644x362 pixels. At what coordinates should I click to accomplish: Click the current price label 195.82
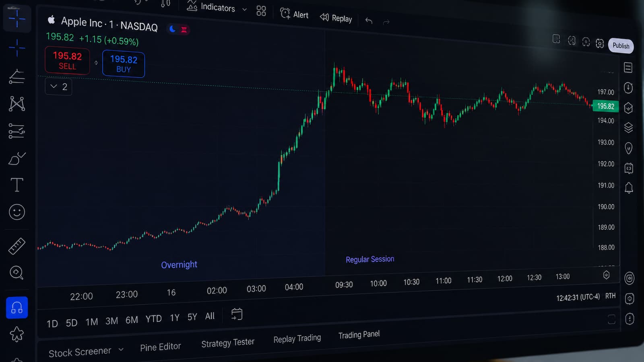coord(605,106)
